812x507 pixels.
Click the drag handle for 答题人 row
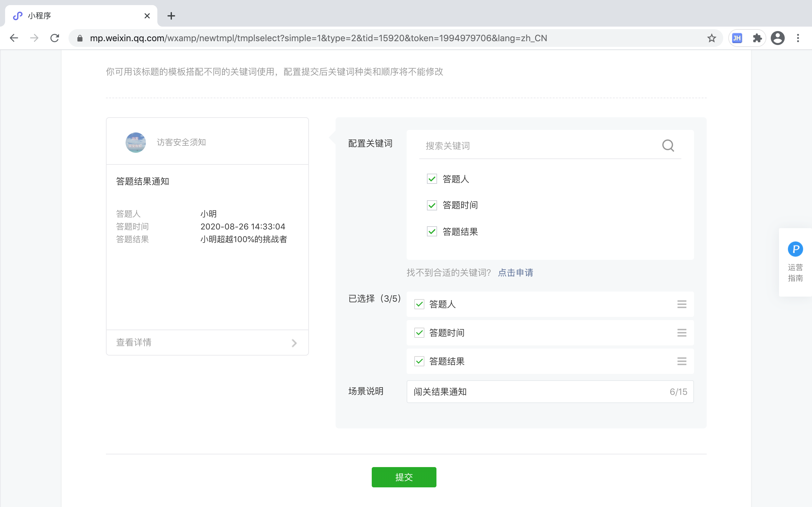[x=681, y=304]
